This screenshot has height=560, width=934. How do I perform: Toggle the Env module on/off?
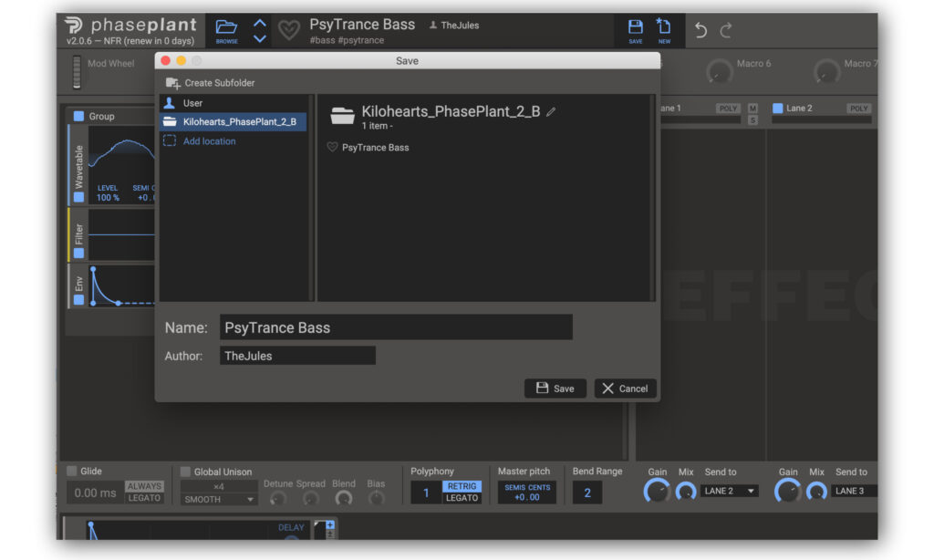click(78, 300)
